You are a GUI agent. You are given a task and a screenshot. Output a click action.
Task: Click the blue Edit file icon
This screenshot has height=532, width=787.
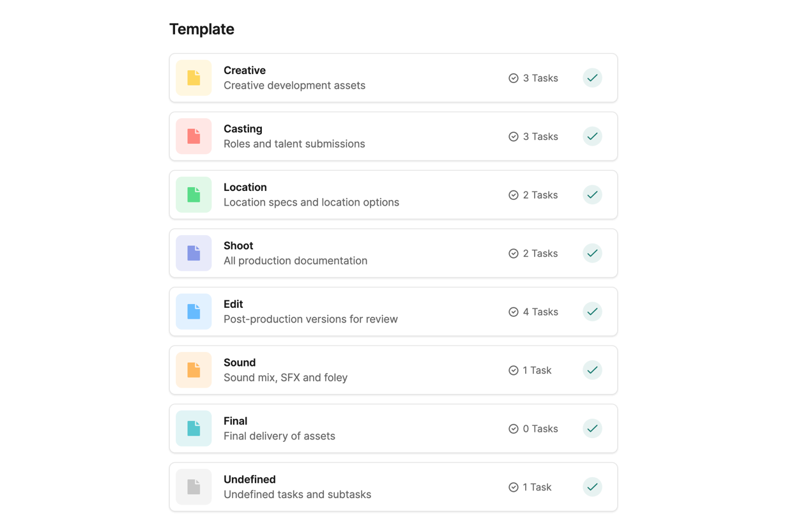pyautogui.click(x=194, y=312)
